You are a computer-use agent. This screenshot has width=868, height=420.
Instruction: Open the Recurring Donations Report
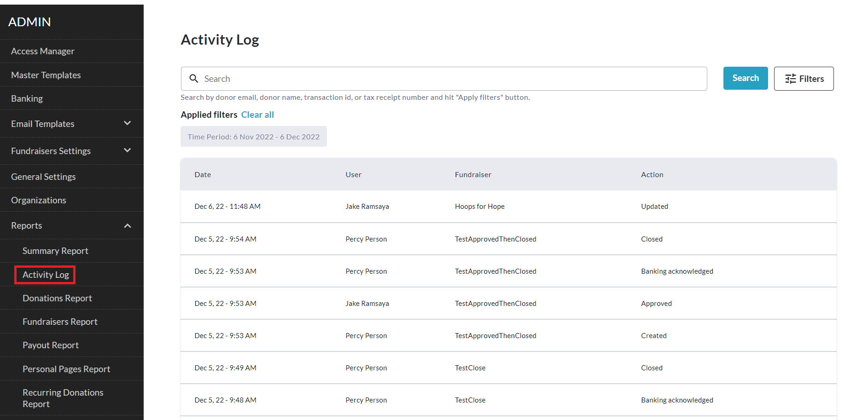point(63,398)
